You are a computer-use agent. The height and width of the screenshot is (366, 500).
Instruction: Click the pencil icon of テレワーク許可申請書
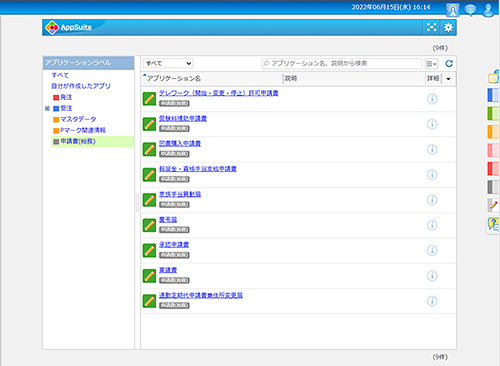(x=149, y=99)
